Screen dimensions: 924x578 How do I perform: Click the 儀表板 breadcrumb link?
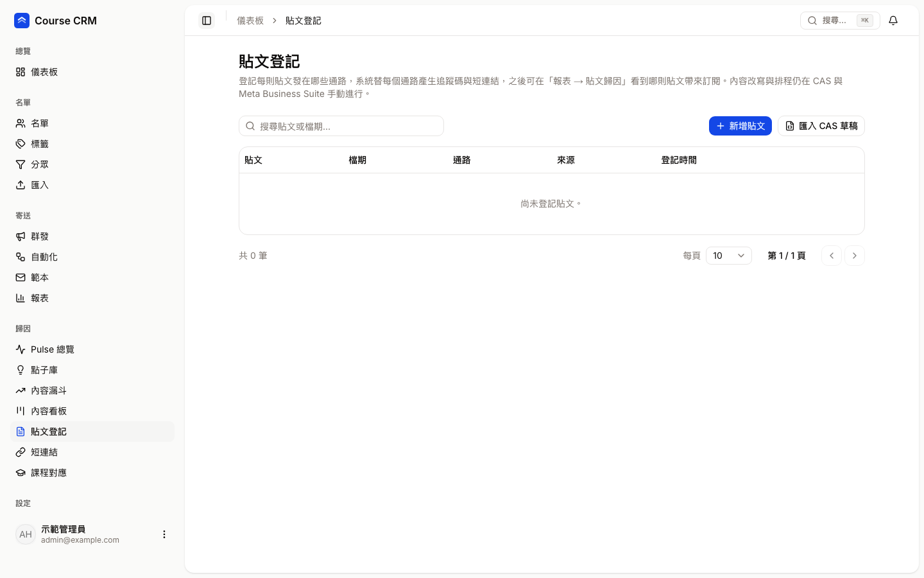point(250,21)
